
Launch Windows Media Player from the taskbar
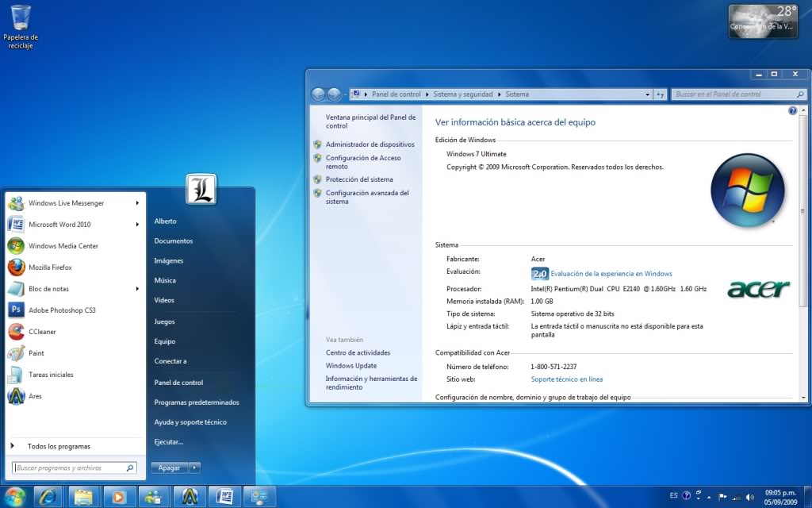[x=119, y=497]
